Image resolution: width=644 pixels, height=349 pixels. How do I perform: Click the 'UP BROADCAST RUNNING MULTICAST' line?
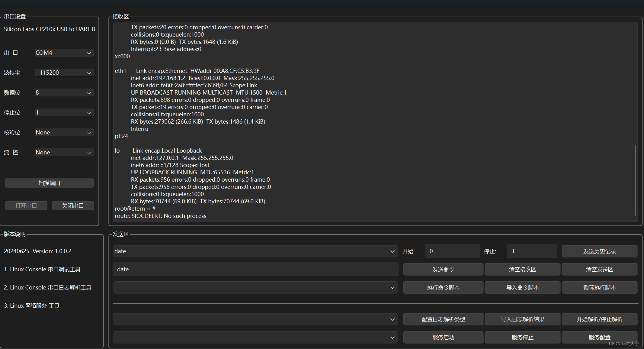point(209,92)
